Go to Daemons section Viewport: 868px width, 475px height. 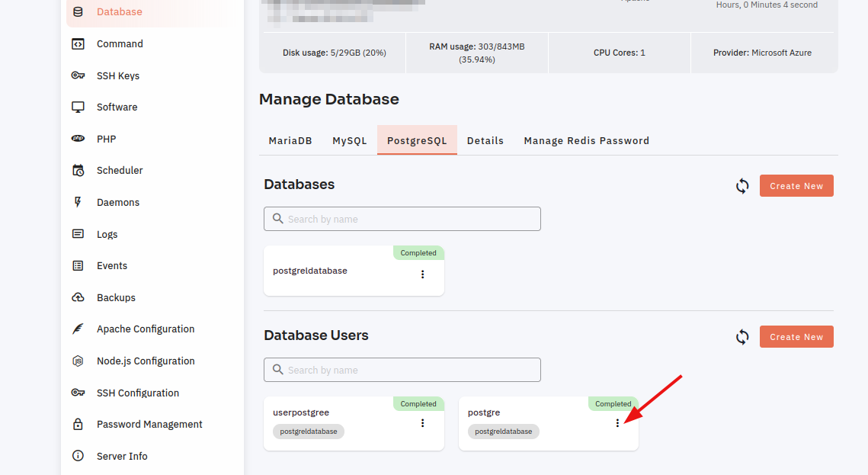118,202
